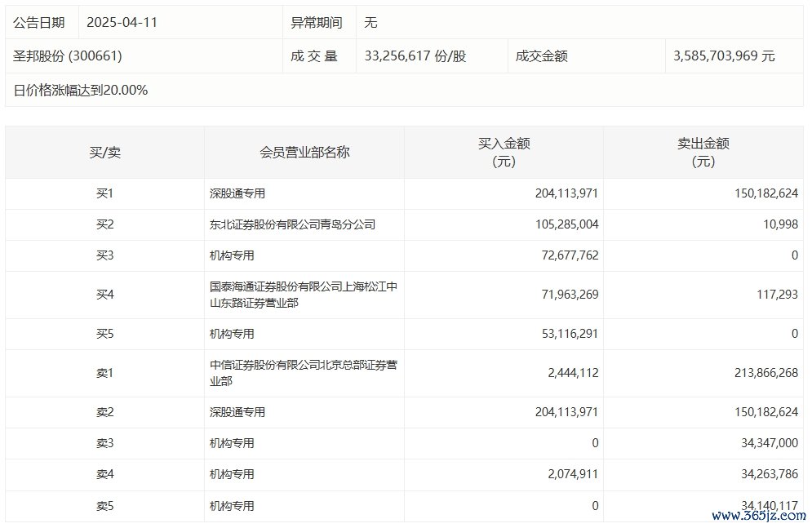Select buy amount 2,074,911
Screen dimensions: 812x528
pyautogui.click(x=573, y=474)
